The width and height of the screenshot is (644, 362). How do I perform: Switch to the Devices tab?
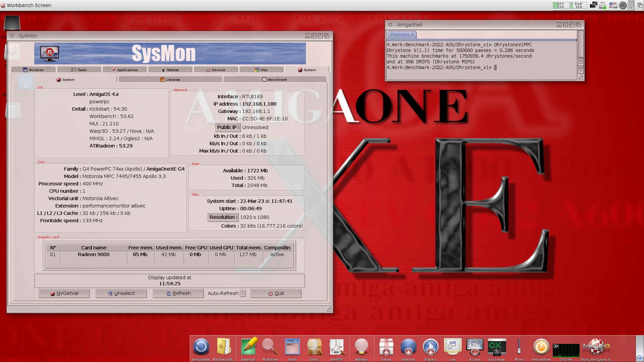(x=216, y=70)
